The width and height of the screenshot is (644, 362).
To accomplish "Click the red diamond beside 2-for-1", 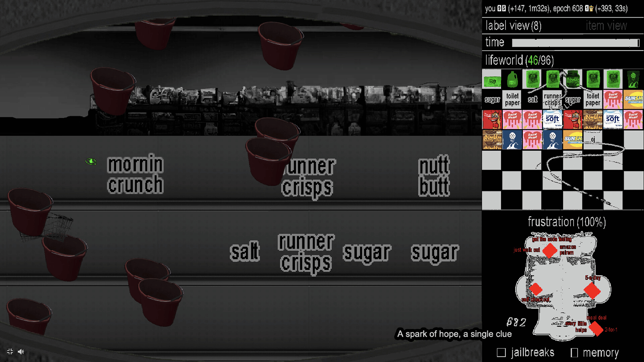I will pos(596,328).
